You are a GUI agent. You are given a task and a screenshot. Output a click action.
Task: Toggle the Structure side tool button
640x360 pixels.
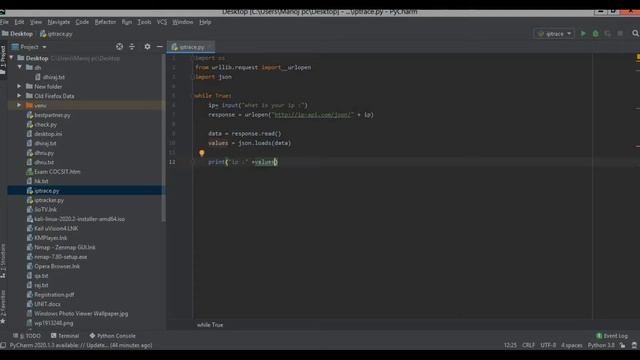pos(3,261)
